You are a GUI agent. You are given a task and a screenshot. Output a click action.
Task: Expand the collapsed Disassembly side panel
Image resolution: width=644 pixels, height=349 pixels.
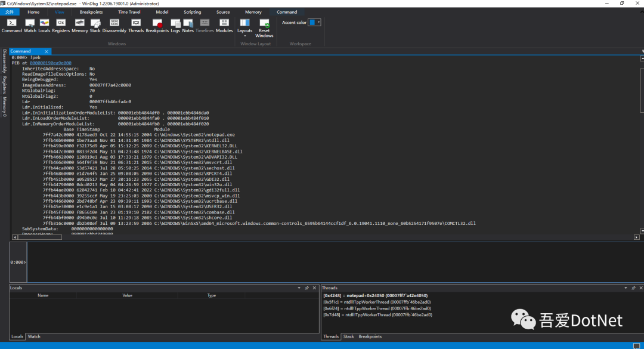5,61
